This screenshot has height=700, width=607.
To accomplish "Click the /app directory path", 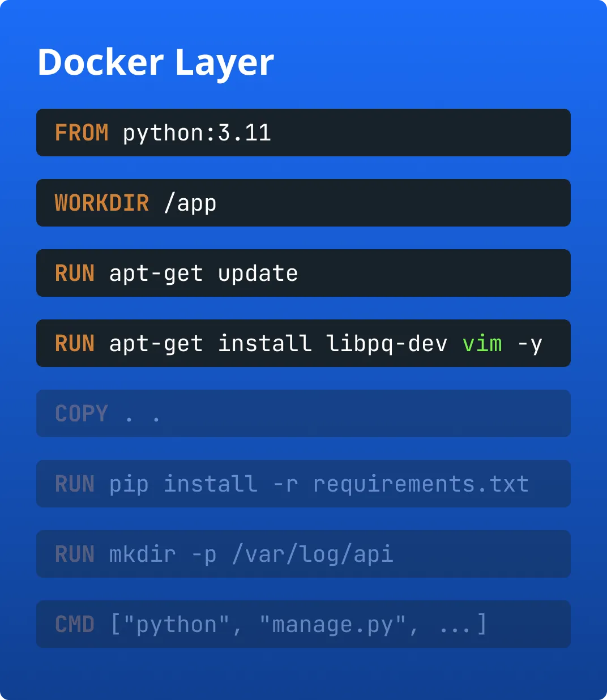I will tap(190, 203).
